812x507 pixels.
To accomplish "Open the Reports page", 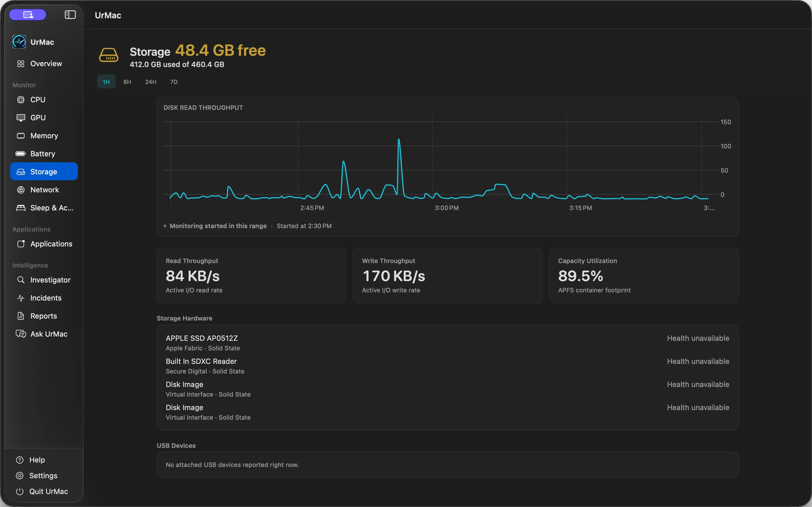I will point(44,316).
